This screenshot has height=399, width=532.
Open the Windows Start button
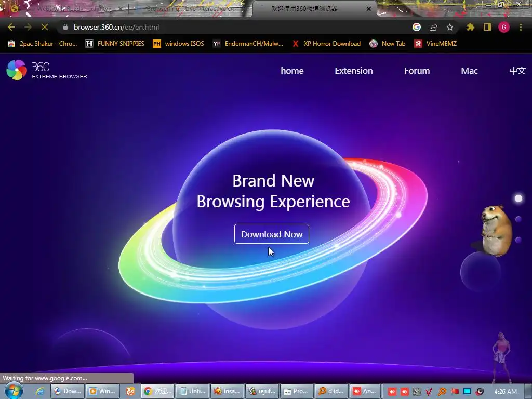point(14,391)
